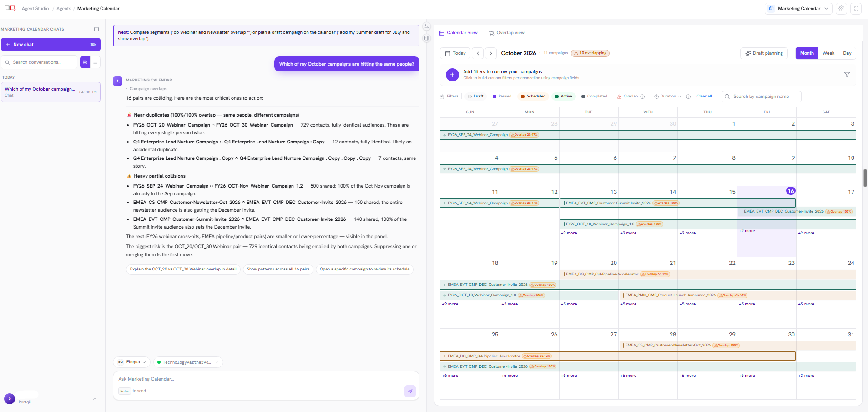The image size is (868, 412).
Task: Send the message with the paper plane icon
Action: point(410,391)
